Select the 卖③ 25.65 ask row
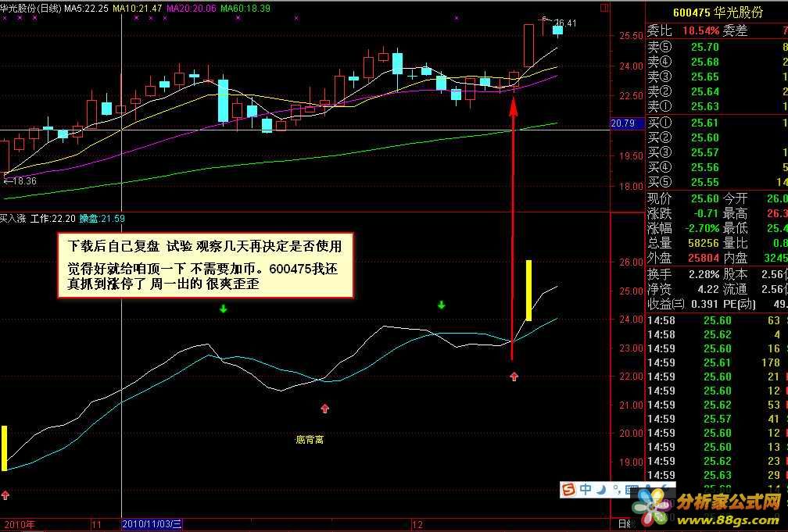The image size is (788, 532). [x=717, y=77]
